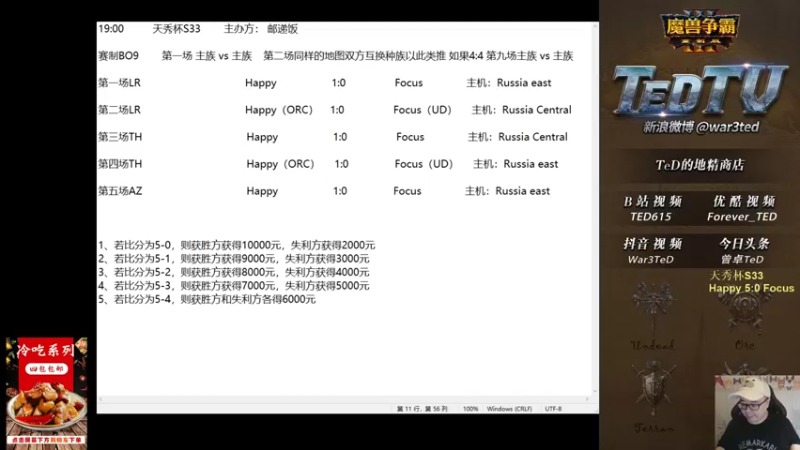Click "第五场AZ" row label
The height and width of the screenshot is (450, 800).
click(120, 191)
